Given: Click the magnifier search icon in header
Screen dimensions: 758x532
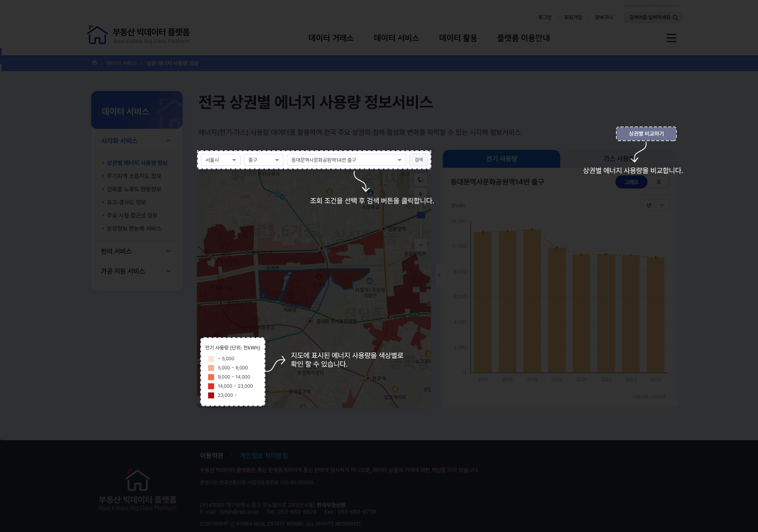Looking at the screenshot, I should [675, 18].
